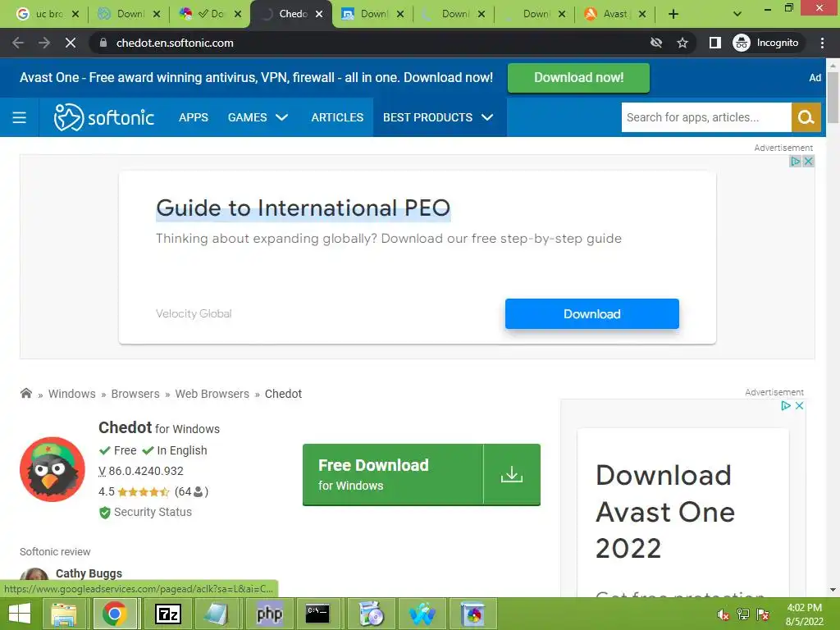The width and height of the screenshot is (840, 630).
Task: Open the Chrome side panel icon
Action: click(715, 43)
